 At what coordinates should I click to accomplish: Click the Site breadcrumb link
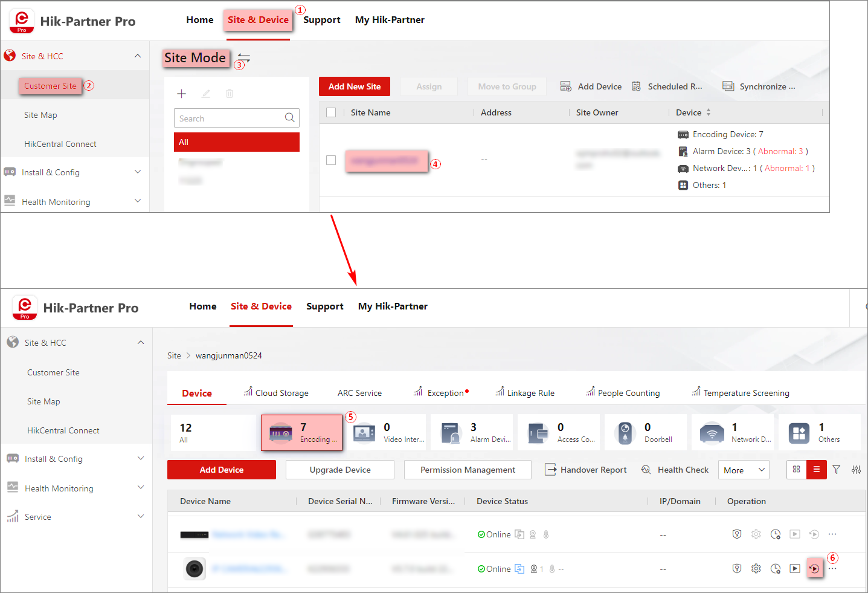point(174,355)
